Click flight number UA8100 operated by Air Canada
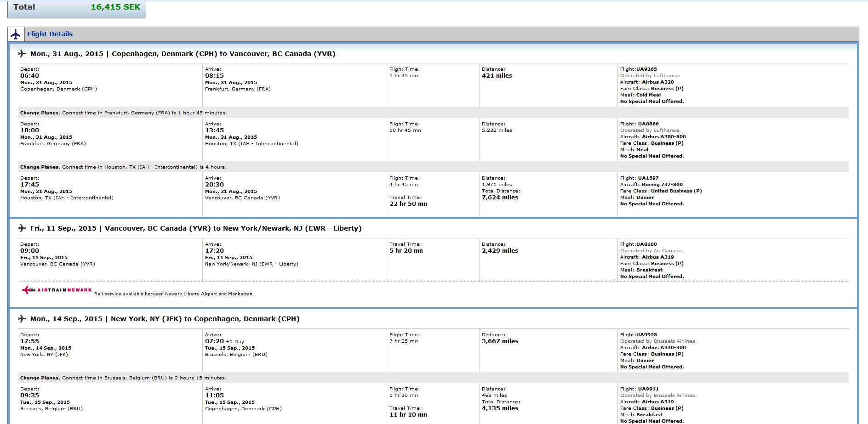 [x=646, y=244]
